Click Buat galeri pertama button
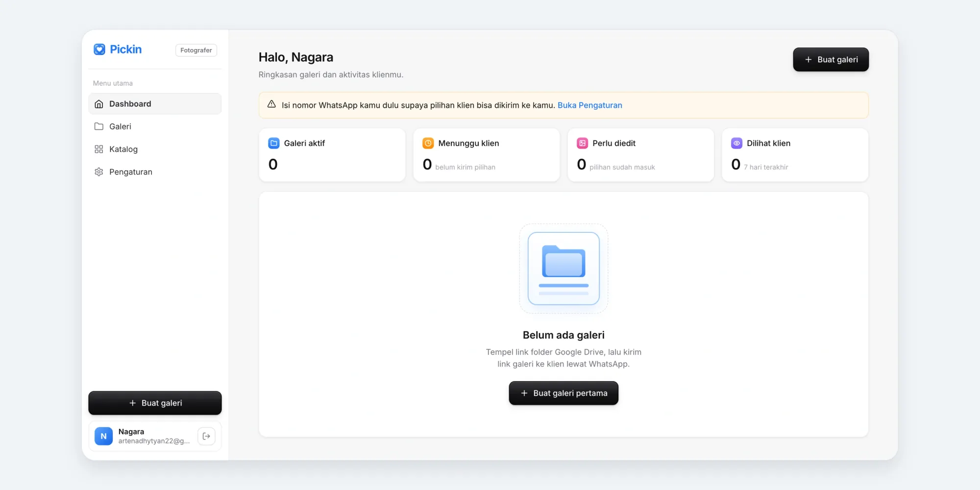The image size is (980, 490). [x=563, y=393]
